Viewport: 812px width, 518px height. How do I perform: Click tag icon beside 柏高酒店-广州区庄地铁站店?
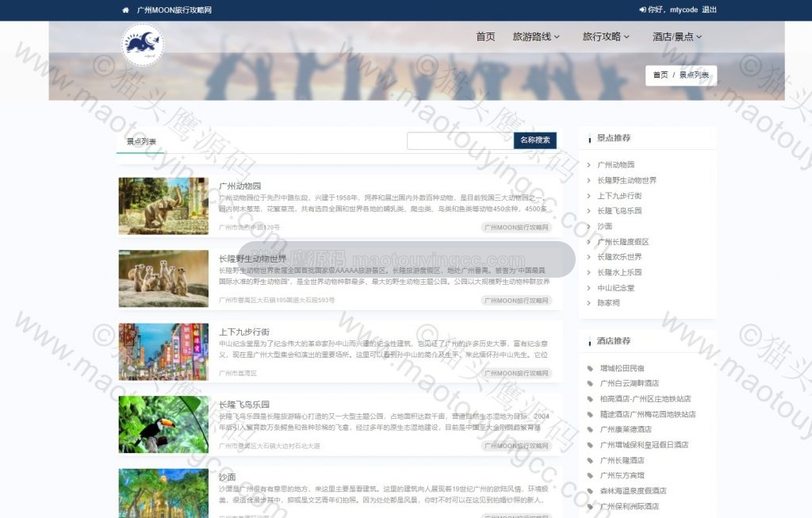(590, 399)
